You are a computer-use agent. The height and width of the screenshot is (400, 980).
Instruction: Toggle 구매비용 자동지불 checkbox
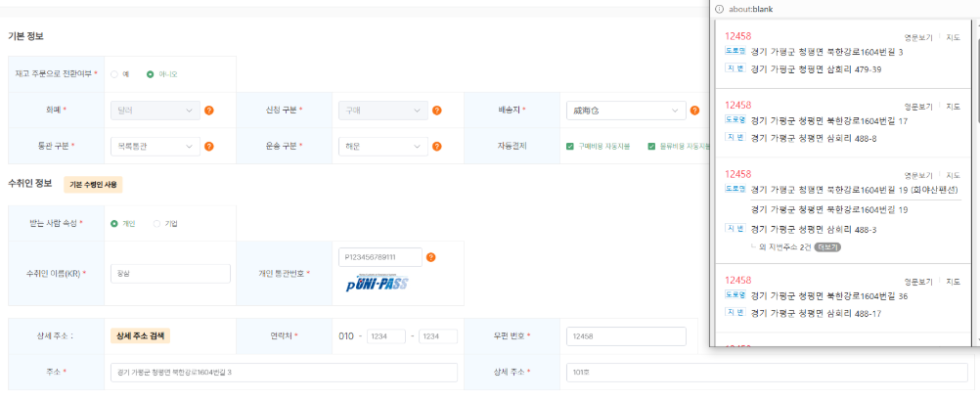(570, 147)
